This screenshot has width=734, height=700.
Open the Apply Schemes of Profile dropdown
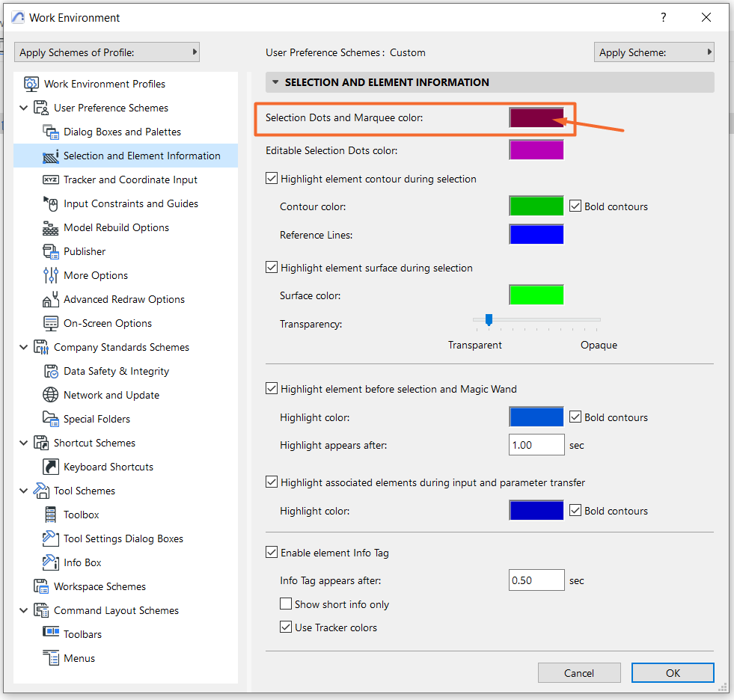tap(107, 52)
